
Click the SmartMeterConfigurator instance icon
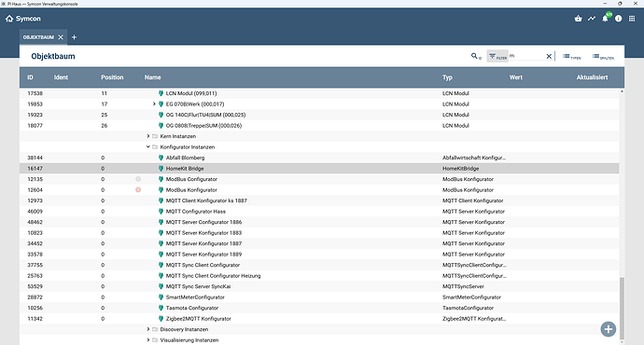tap(161, 297)
